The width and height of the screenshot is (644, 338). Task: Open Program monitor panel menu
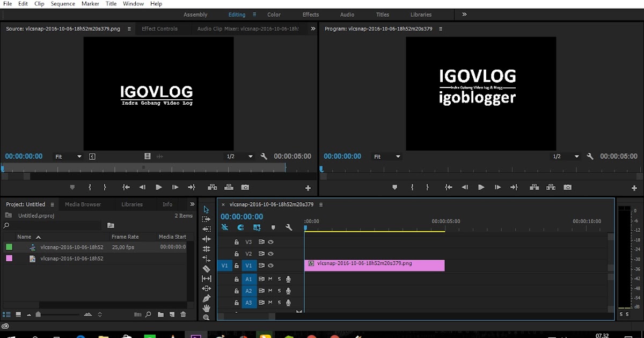(x=441, y=29)
